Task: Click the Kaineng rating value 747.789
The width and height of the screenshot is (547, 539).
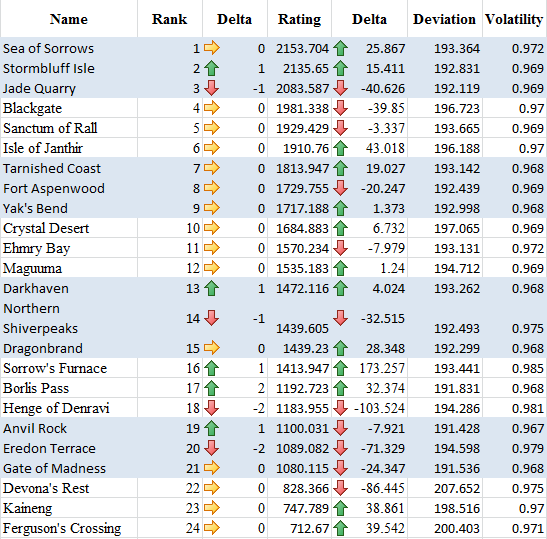Action: [306, 508]
